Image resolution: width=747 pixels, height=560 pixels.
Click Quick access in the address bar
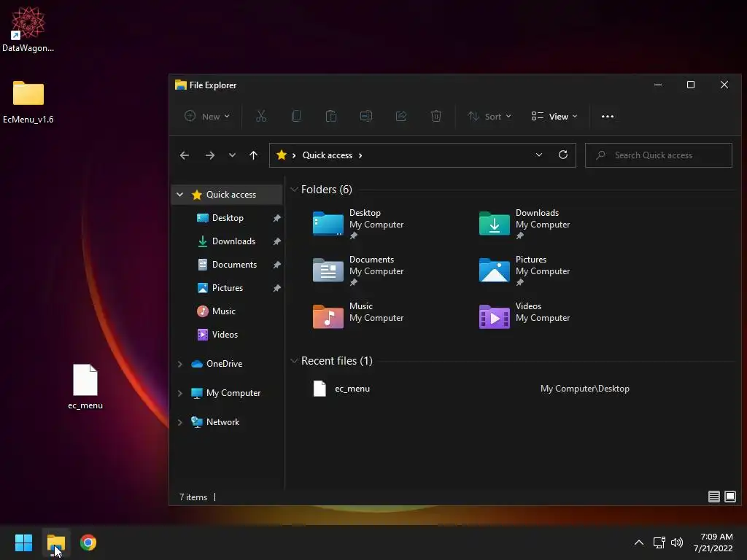[x=328, y=155]
